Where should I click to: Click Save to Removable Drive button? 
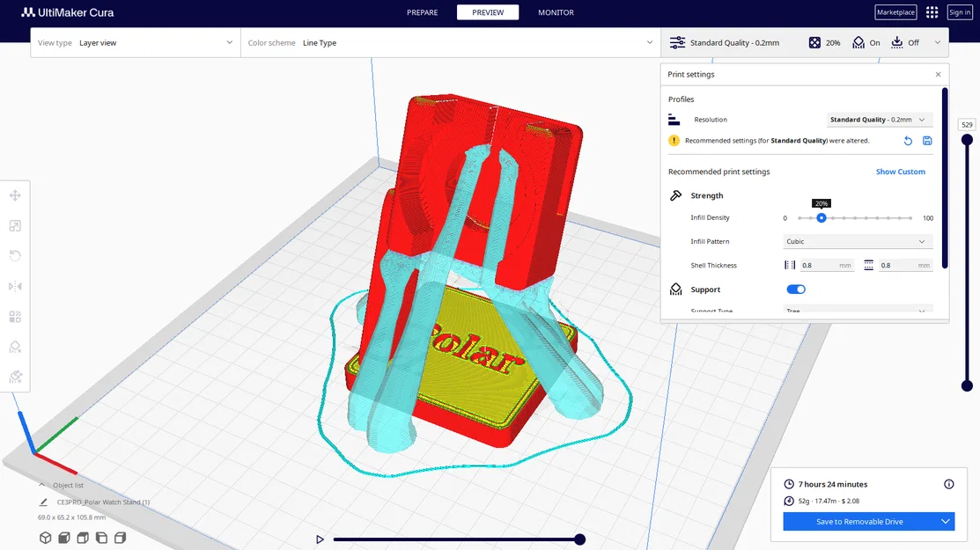860,521
